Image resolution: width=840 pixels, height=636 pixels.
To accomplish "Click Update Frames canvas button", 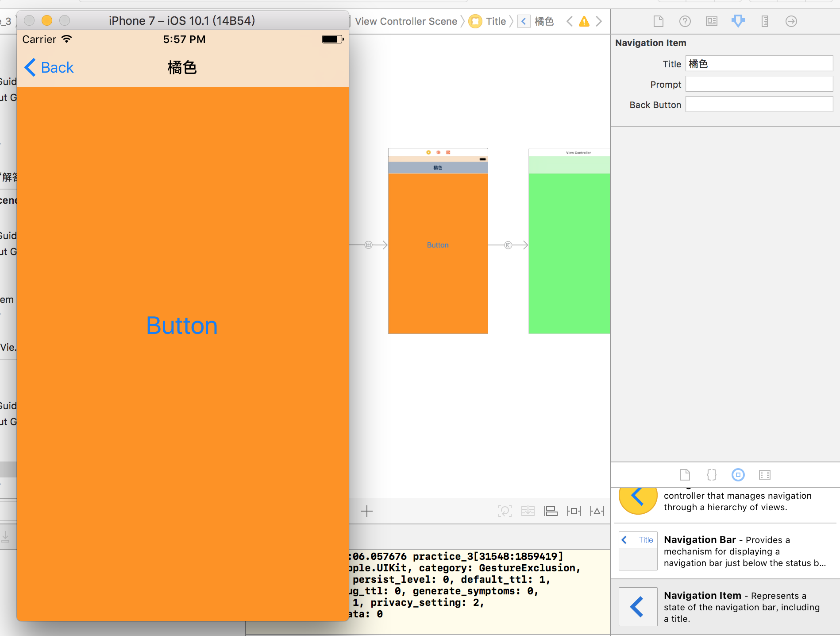I will pyautogui.click(x=505, y=511).
